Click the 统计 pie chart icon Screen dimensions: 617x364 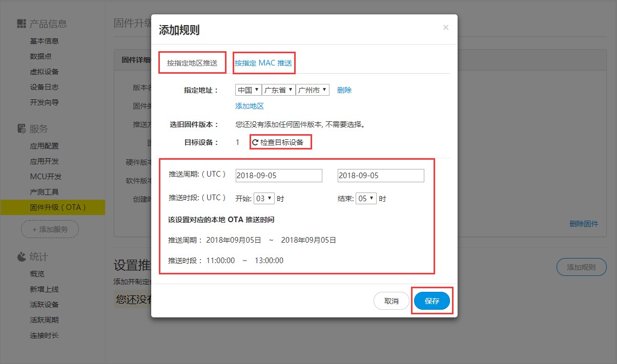pos(21,256)
